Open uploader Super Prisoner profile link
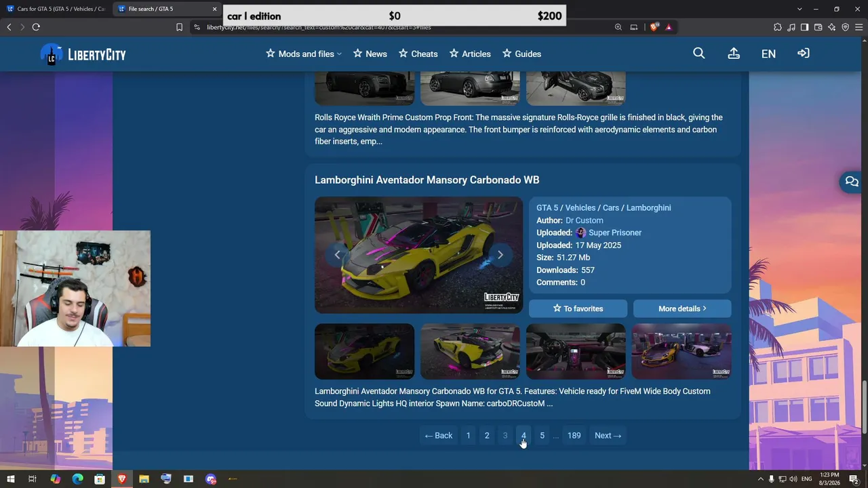Screen dimensions: 868x488 (615, 232)
